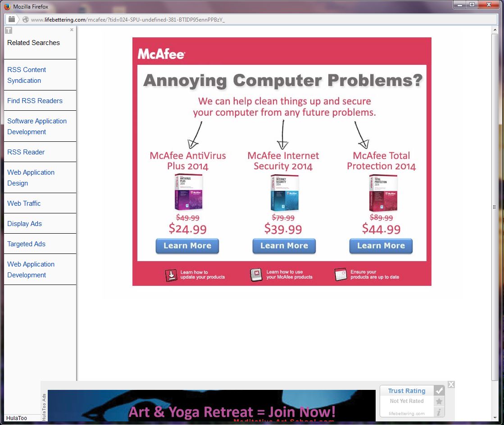This screenshot has width=504, height=425.
Task: Open the Web Application Design link
Action: (x=31, y=178)
